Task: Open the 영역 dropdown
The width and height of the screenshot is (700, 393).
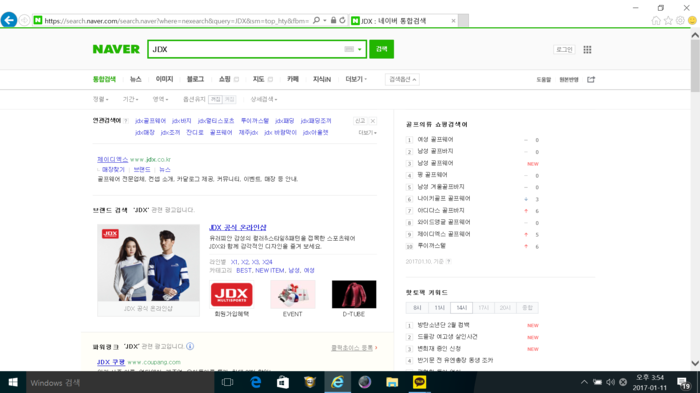Action: 160,99
